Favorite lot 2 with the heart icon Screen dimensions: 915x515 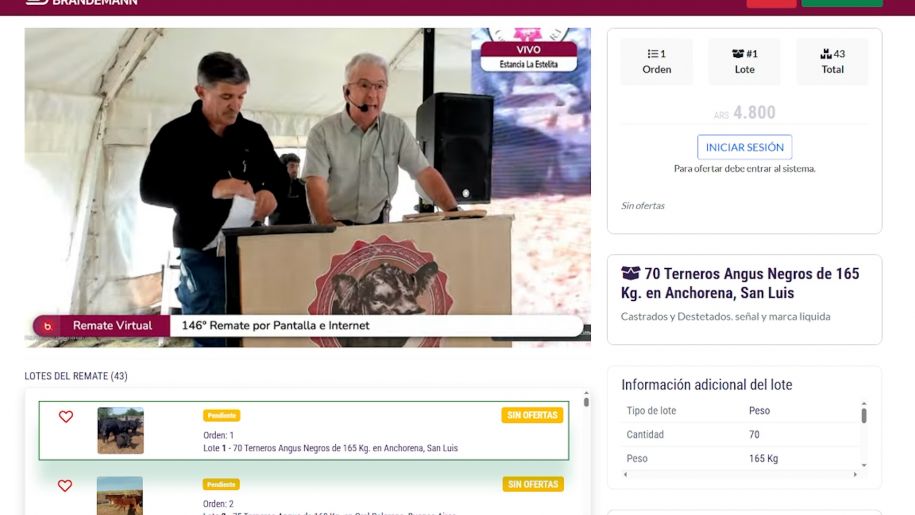click(65, 486)
